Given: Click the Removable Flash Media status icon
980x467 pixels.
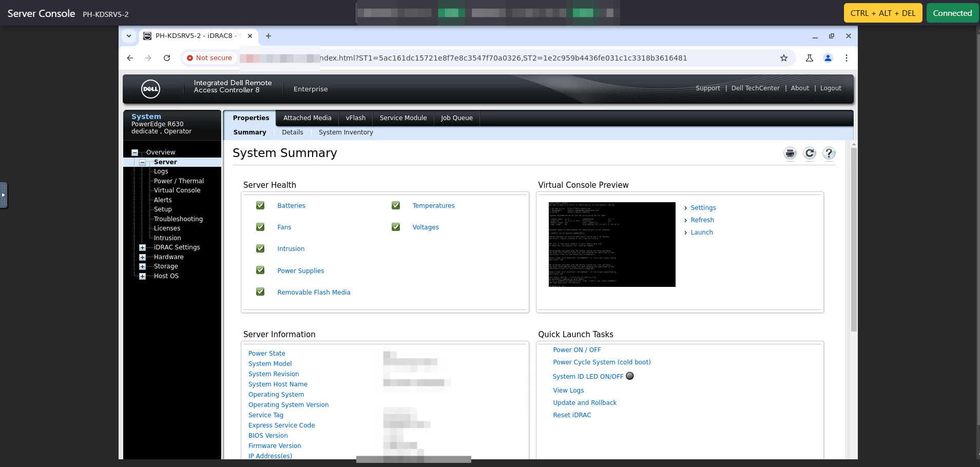Looking at the screenshot, I should point(260,291).
